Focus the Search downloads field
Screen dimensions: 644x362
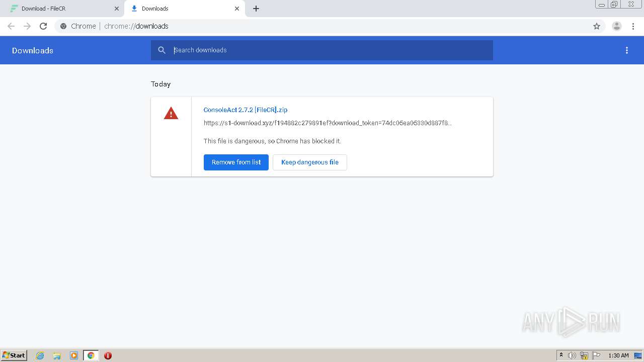(x=322, y=50)
